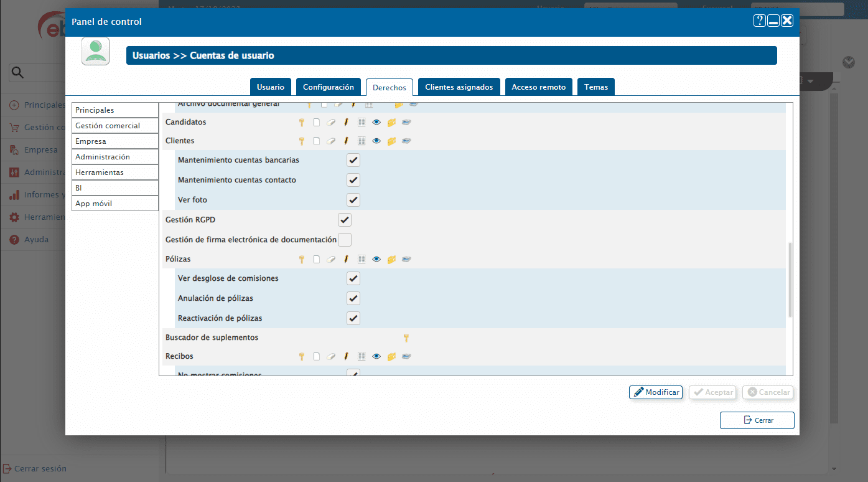Toggle the eye view icon for Recibos
This screenshot has height=482, width=868.
coord(376,357)
